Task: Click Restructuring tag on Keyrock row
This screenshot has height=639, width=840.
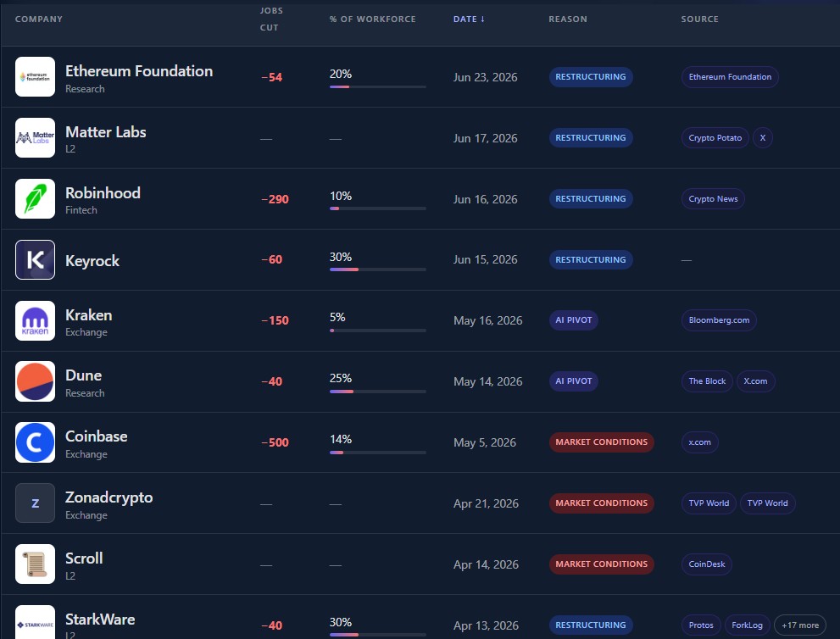Action: [x=590, y=260]
